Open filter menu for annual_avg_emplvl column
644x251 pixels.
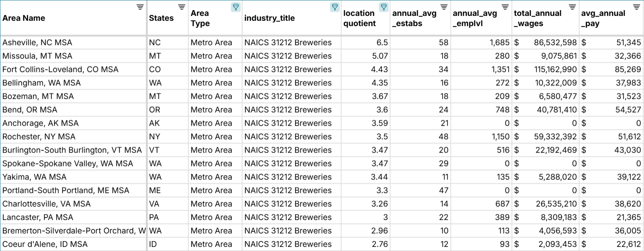(505, 7)
